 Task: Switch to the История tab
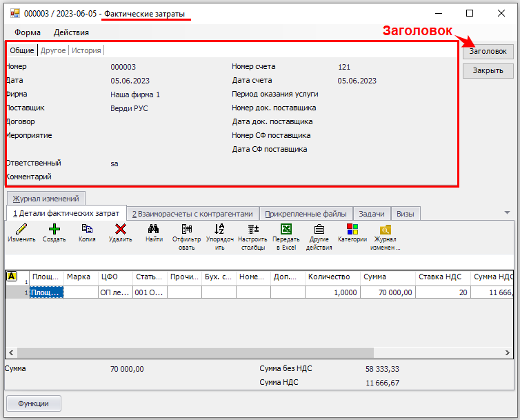pyautogui.click(x=87, y=50)
